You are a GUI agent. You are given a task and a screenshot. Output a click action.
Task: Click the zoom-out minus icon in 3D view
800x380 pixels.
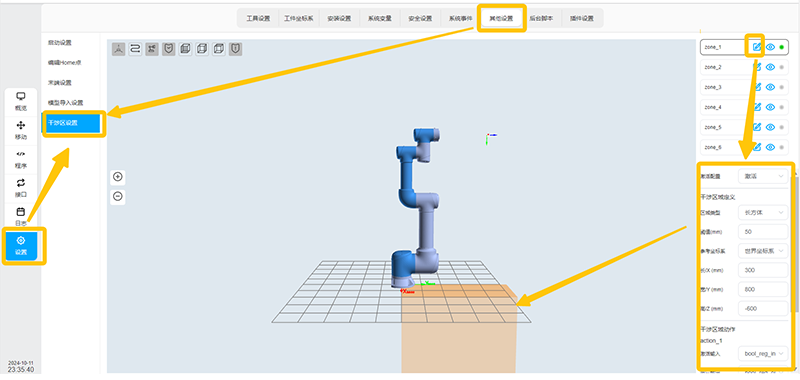tap(118, 196)
